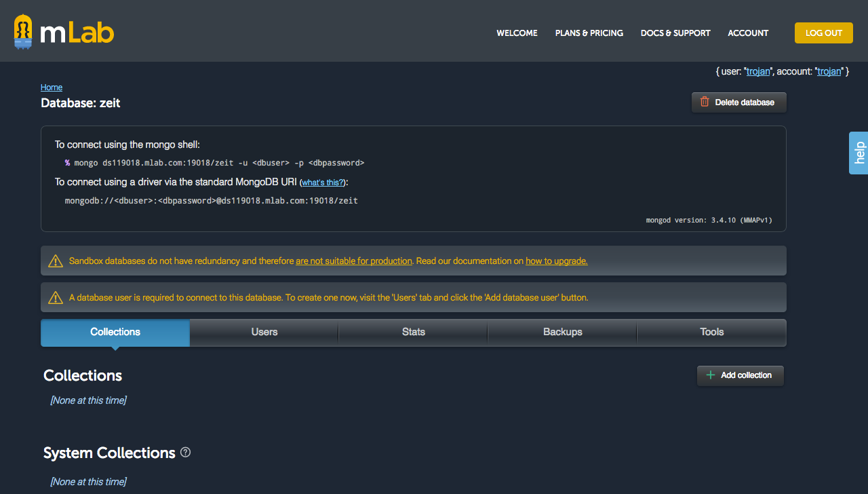This screenshot has width=868, height=494.
Task: Follow the "how to upgrade" link
Action: 557,261
